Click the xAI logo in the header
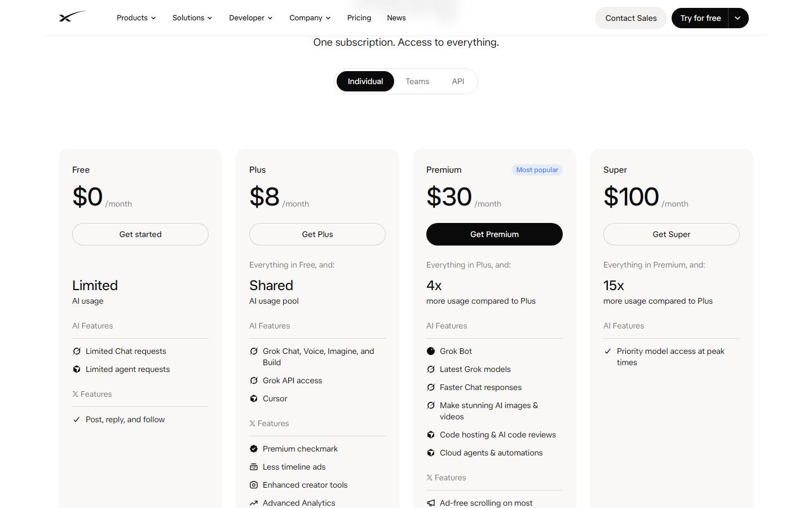This screenshot has height=508, width=812. (x=73, y=17)
